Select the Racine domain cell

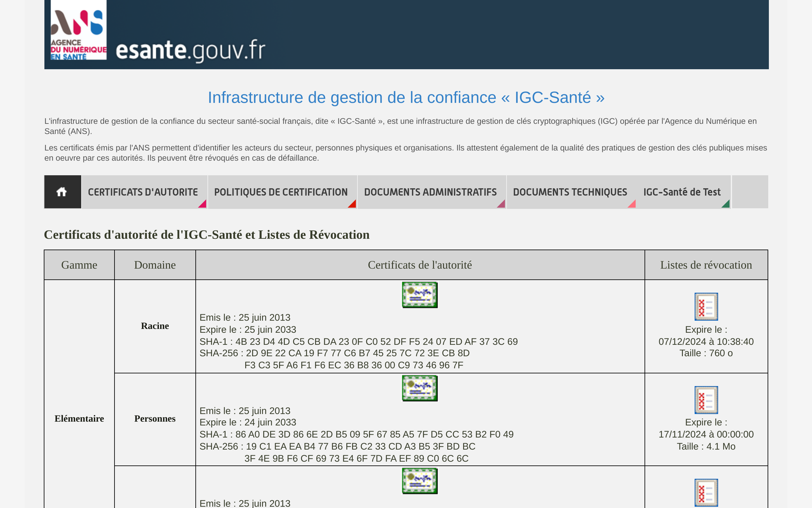click(x=155, y=326)
